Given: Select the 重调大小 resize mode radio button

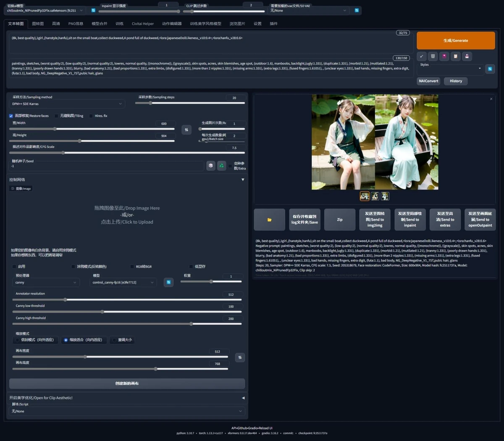Looking at the screenshot, I should [114, 340].
